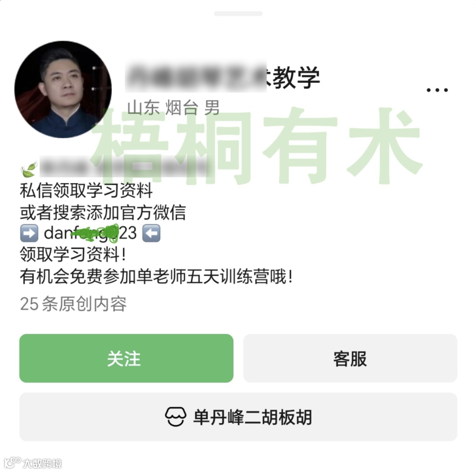The height and width of the screenshot is (472, 476).
Task: Click the WeChat ID starting with dan
Action: tap(90, 233)
